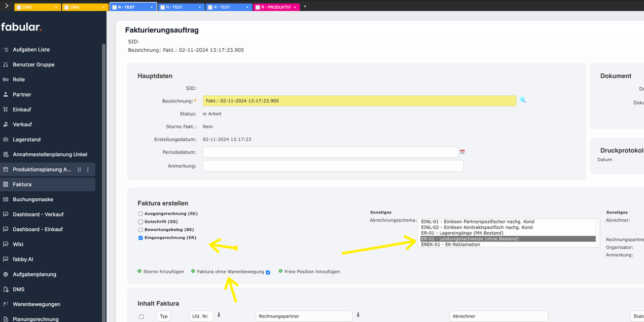Click the Storno hinzufügen link
The image size is (644, 322).
[x=163, y=271]
